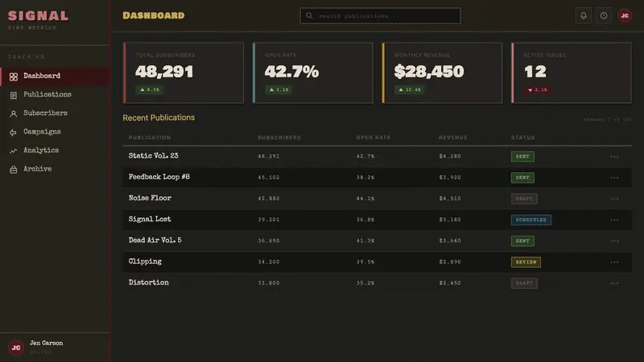Open the Active Issues 12 card

(x=572, y=73)
